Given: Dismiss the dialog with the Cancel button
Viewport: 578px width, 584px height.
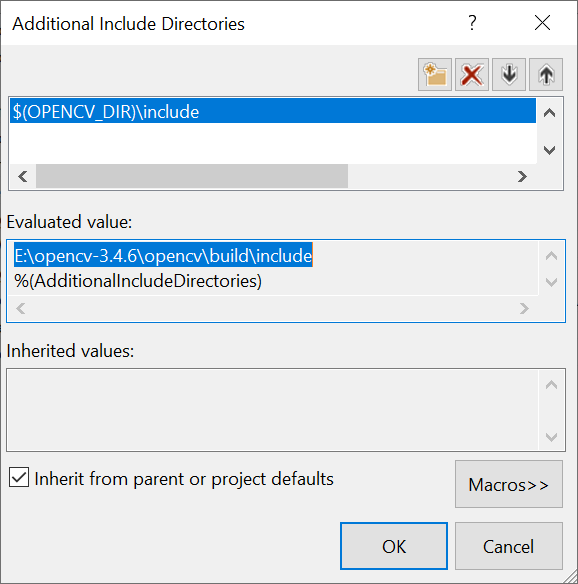Looking at the screenshot, I should click(509, 546).
